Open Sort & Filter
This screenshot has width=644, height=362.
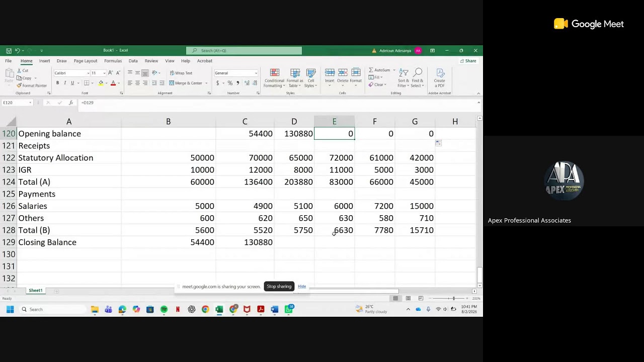pos(404,78)
